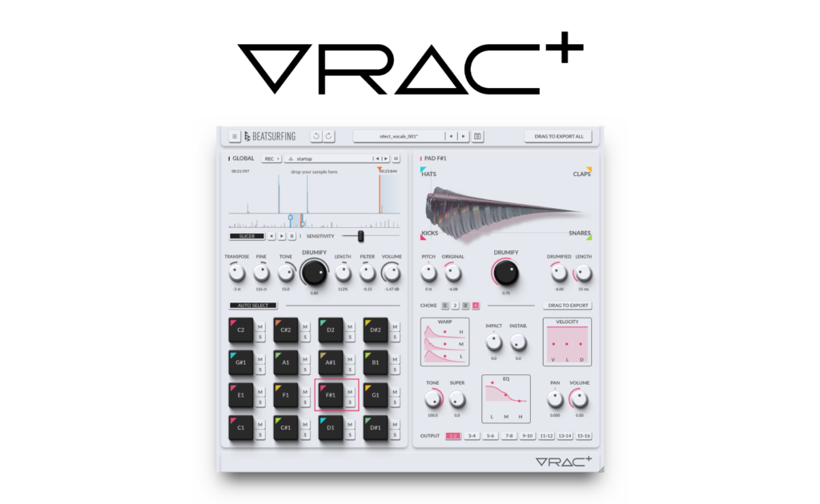Screen dimensions: 820x504
Task: Enable choke group 2
Action: click(455, 306)
